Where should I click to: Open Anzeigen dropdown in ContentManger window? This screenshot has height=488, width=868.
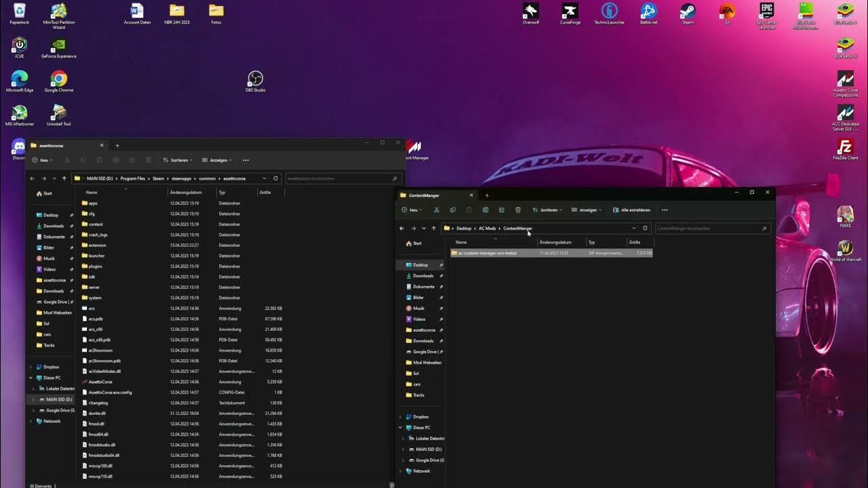(x=587, y=210)
